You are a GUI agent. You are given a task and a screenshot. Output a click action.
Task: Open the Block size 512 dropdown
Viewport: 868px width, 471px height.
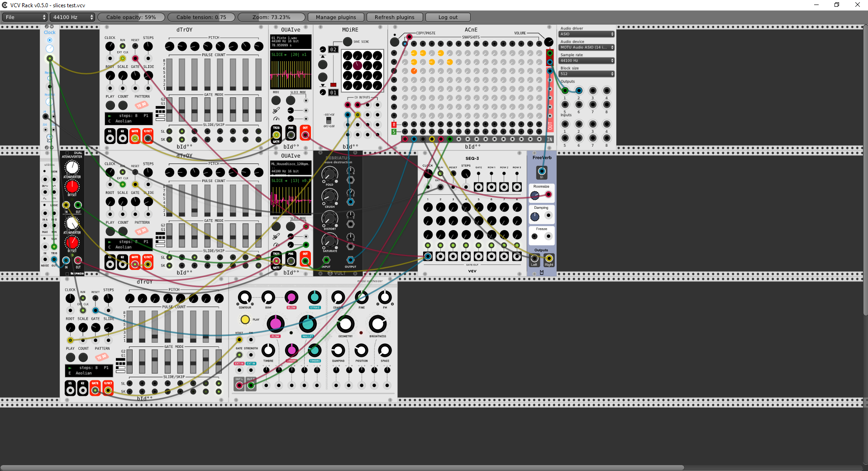(587, 73)
